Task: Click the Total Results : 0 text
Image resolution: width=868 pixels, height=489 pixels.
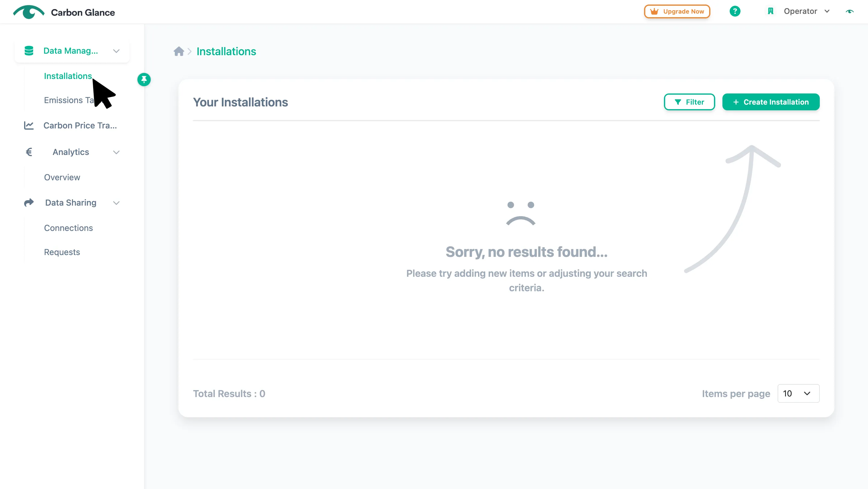Action: pos(229,394)
